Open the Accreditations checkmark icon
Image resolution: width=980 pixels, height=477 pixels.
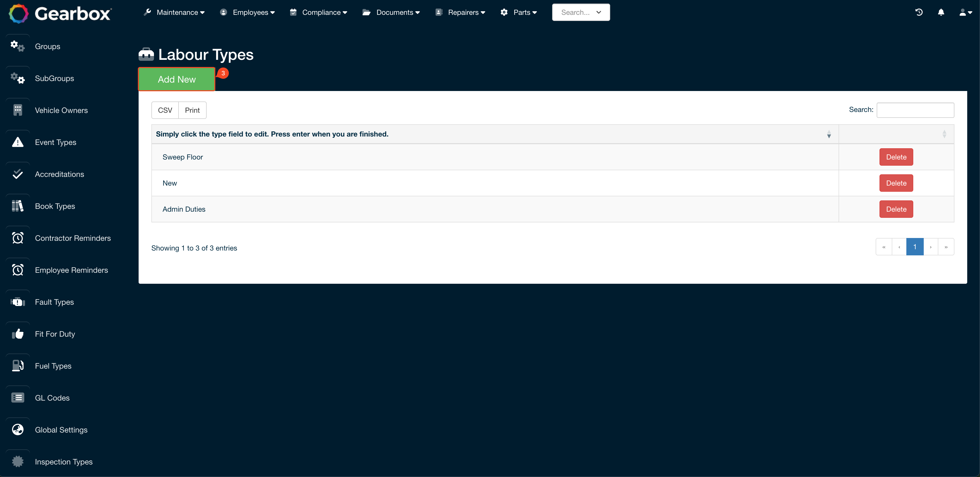click(x=17, y=174)
